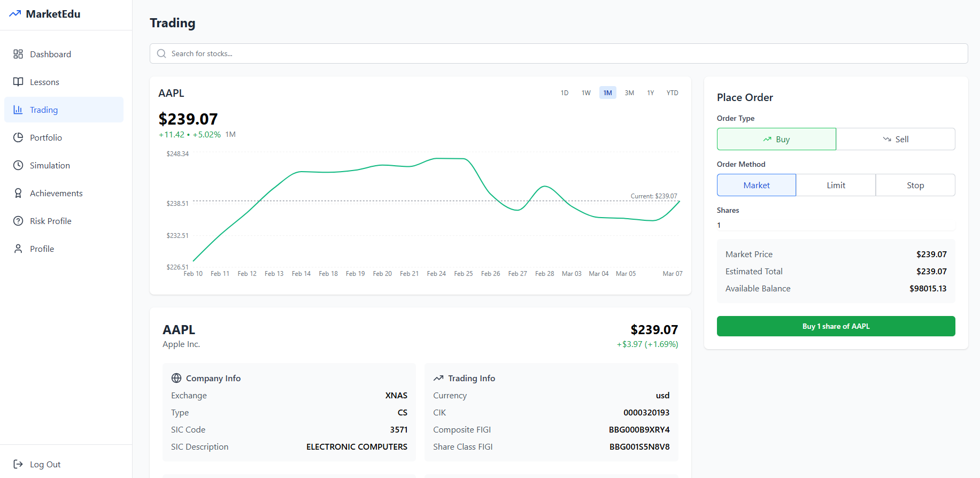Image resolution: width=980 pixels, height=478 pixels.
Task: Switch chart to 3M range
Action: [629, 93]
